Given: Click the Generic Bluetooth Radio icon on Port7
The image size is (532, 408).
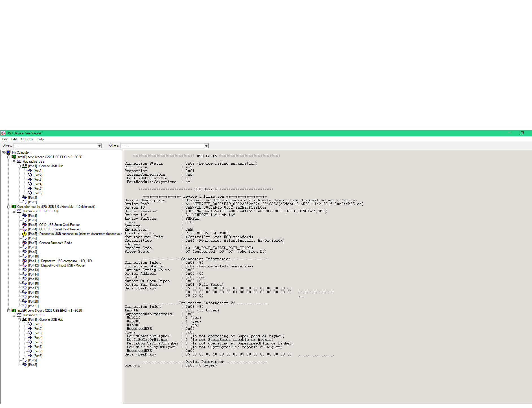Looking at the screenshot, I should click(24, 243).
